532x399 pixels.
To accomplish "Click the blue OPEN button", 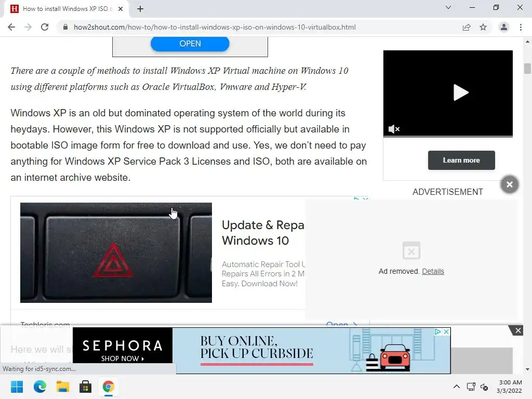I will coord(190,44).
